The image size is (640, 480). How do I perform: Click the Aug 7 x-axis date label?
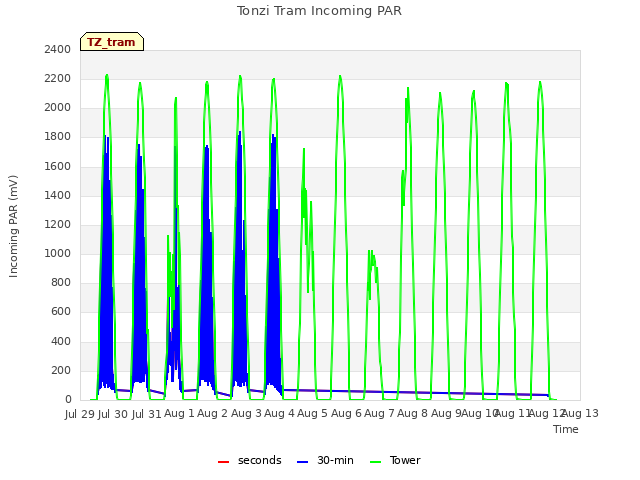point(379,413)
